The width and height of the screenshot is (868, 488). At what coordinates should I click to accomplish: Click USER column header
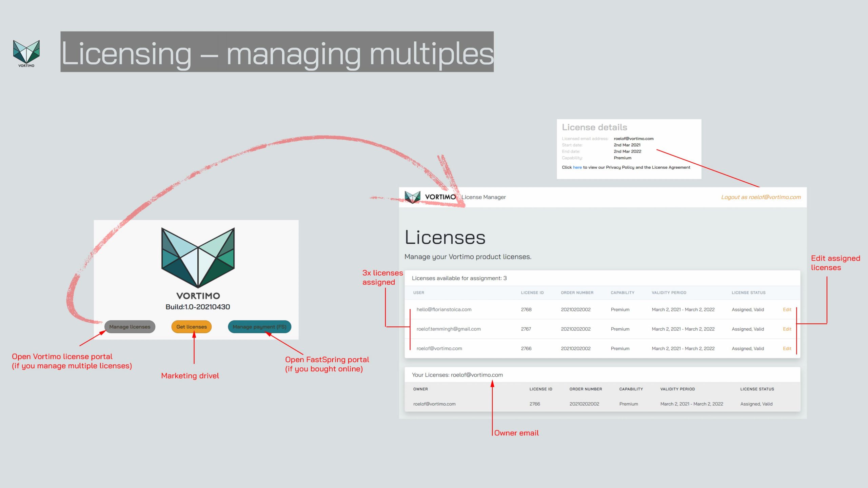click(x=419, y=293)
